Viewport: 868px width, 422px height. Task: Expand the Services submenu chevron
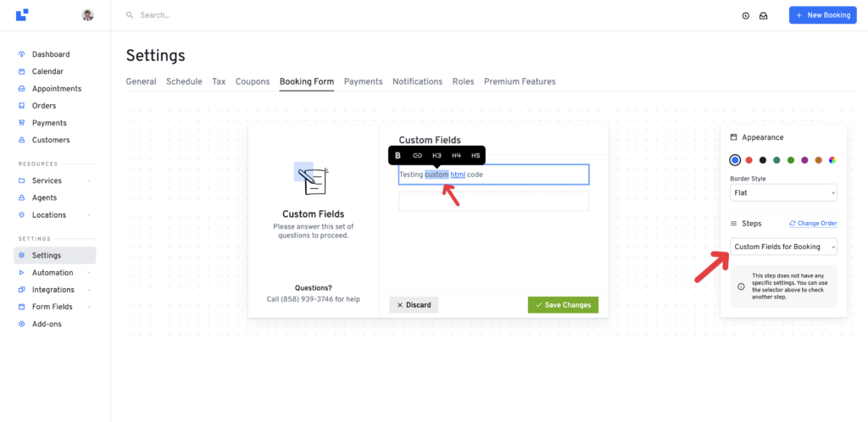[89, 180]
